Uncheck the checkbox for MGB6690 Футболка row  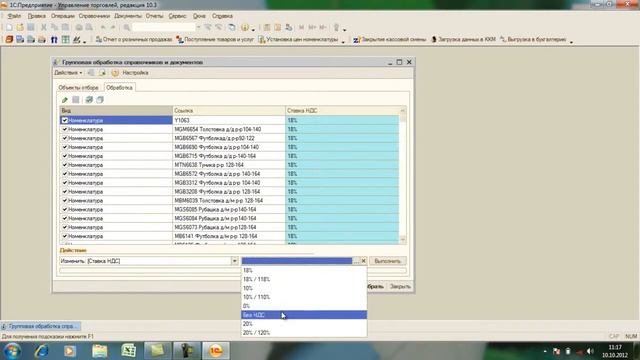pos(64,147)
